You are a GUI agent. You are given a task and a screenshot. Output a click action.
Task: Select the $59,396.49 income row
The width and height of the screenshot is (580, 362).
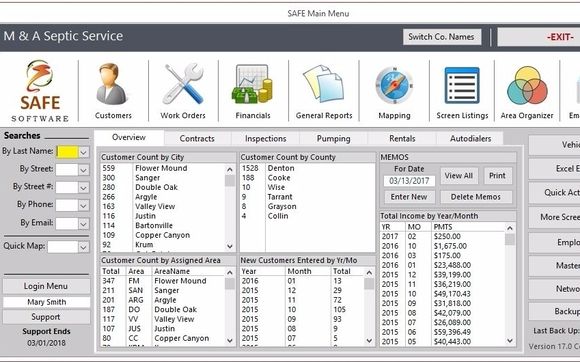(443, 332)
